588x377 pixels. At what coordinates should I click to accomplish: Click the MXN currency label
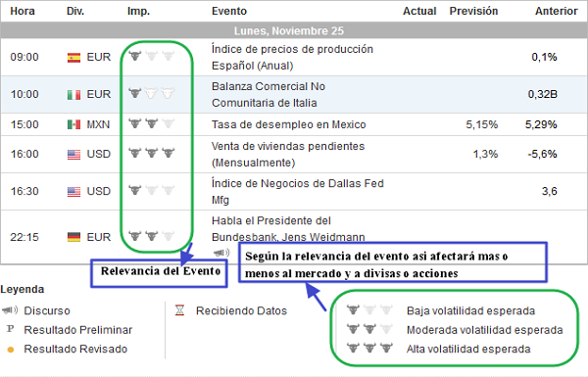tap(98, 124)
